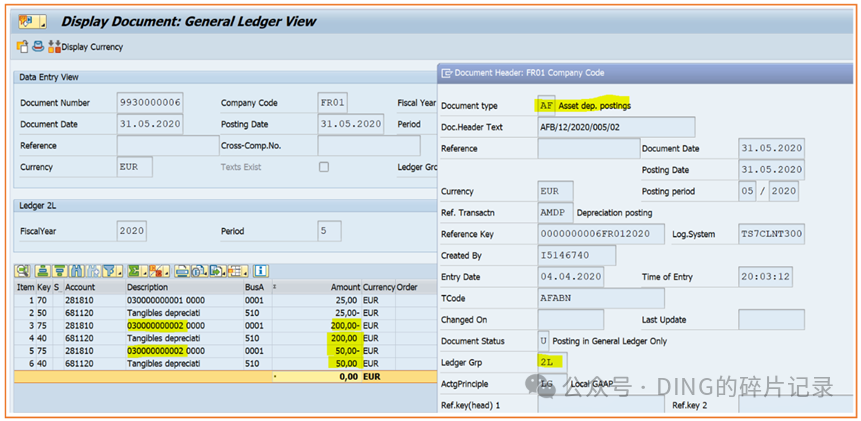Click the Currency field in Data Entry View
The width and height of the screenshot is (861, 421).
pos(135,167)
